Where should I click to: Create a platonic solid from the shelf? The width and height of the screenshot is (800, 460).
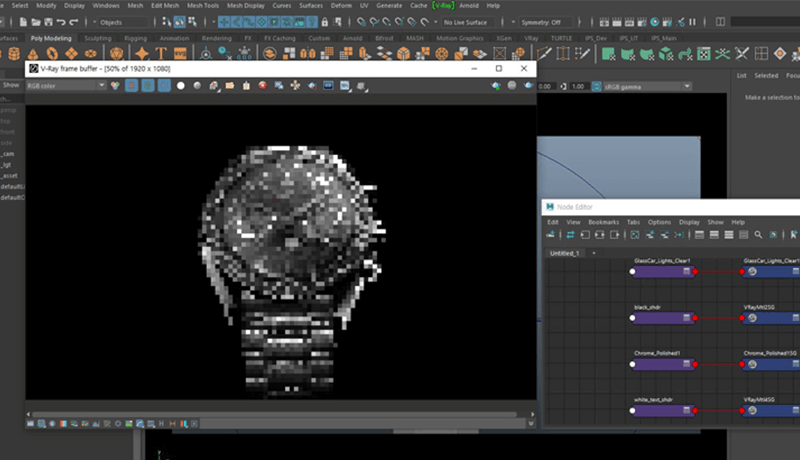click(x=117, y=54)
